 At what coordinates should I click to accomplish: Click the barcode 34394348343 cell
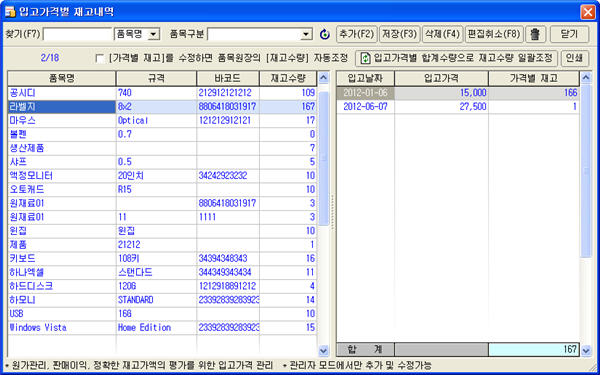(x=228, y=258)
